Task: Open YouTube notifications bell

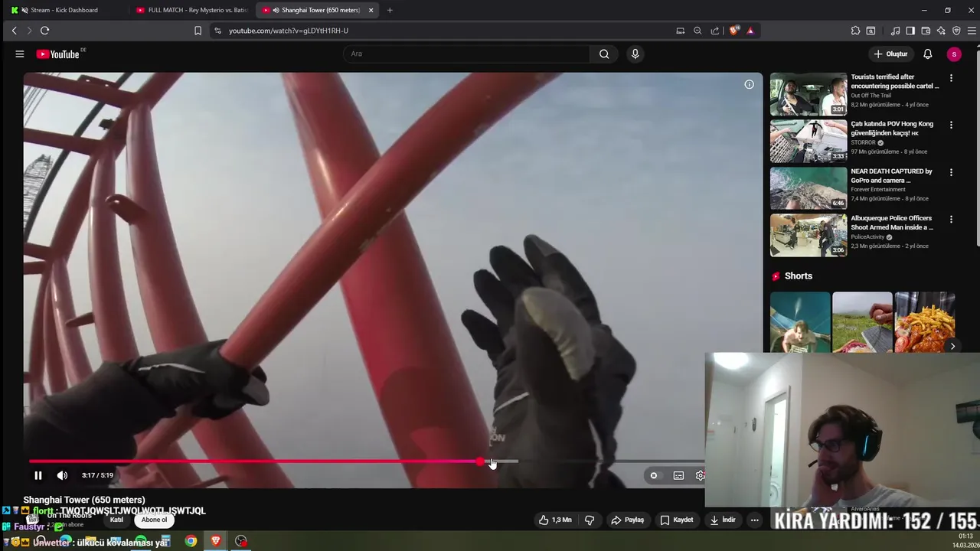Action: tap(927, 54)
